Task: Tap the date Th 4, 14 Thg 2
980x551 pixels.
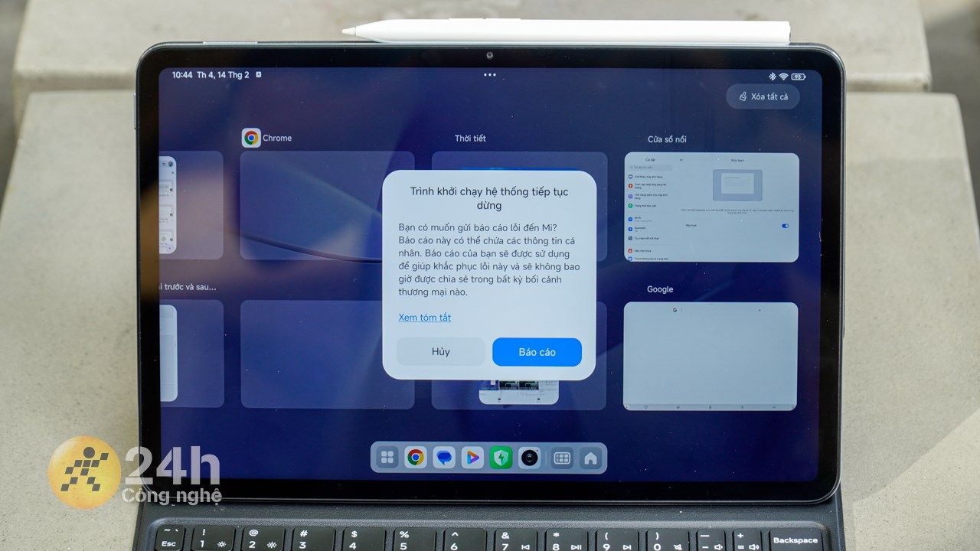Action: point(223,75)
